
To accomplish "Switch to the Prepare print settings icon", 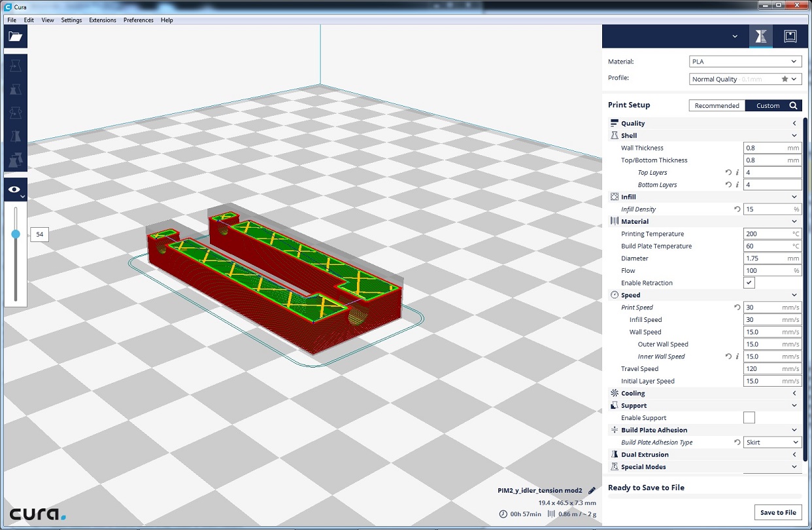I will [760, 37].
